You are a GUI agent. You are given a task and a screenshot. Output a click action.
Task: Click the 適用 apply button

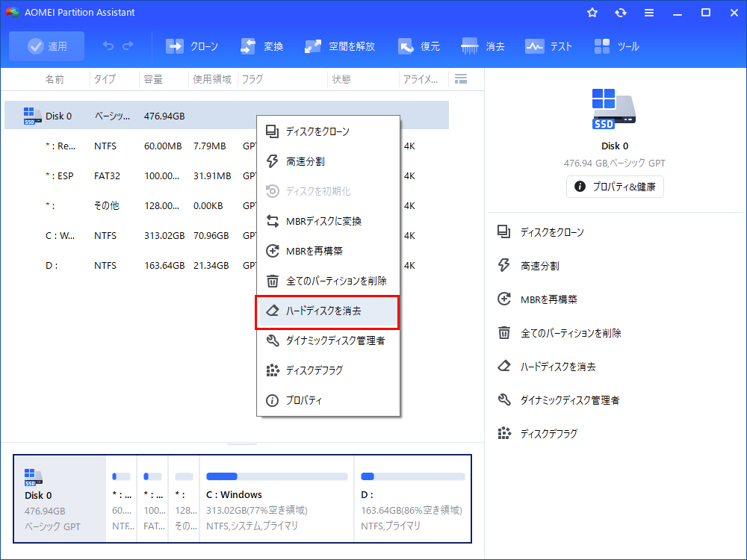(x=46, y=46)
